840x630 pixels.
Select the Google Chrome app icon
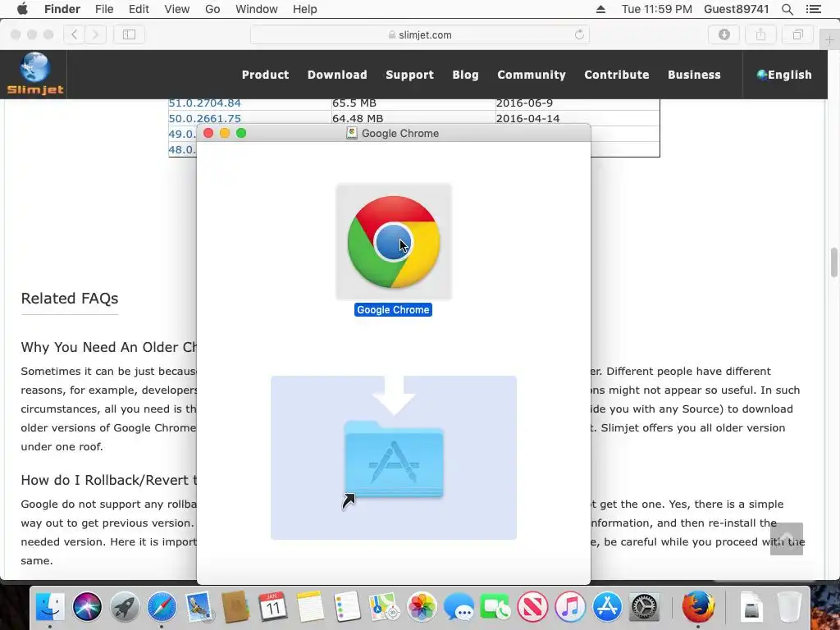(394, 242)
